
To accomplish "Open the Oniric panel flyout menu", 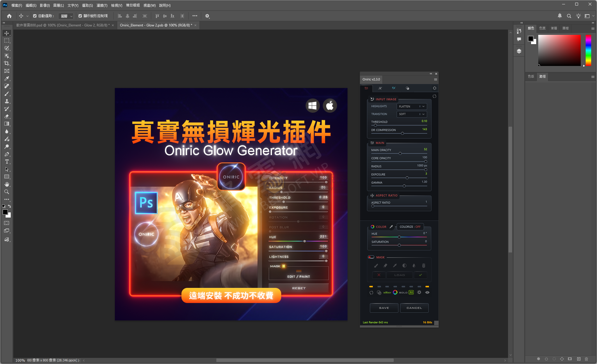I will pos(435,79).
